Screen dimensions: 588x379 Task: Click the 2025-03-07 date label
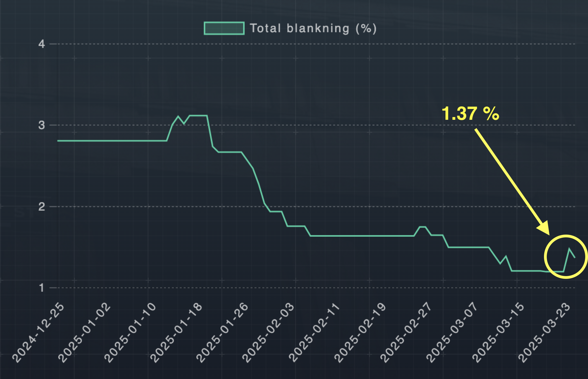click(x=452, y=333)
